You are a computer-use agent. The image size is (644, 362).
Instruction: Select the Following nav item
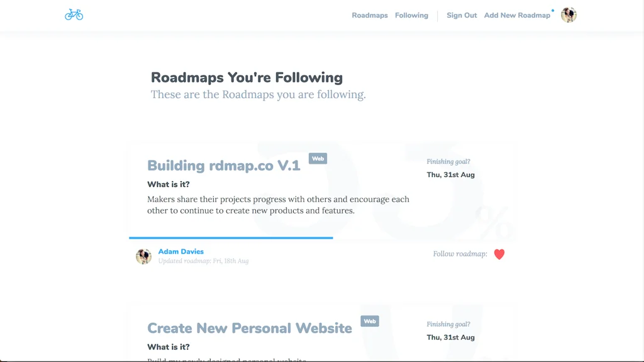pyautogui.click(x=411, y=15)
